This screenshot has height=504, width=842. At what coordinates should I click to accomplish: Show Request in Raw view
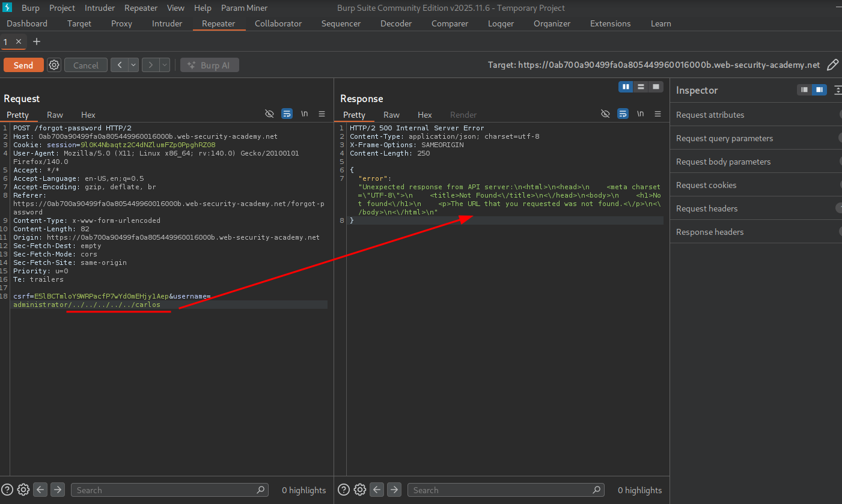tap(55, 115)
